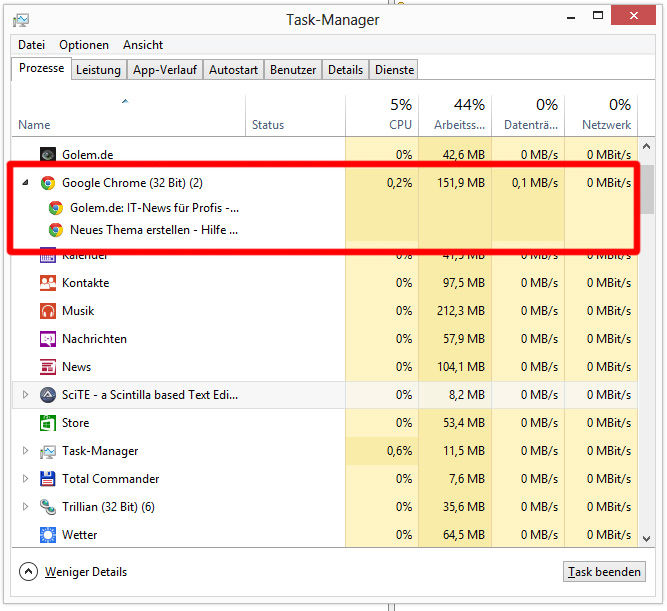Open the Optionen menu
The image size is (667, 611).
click(84, 45)
